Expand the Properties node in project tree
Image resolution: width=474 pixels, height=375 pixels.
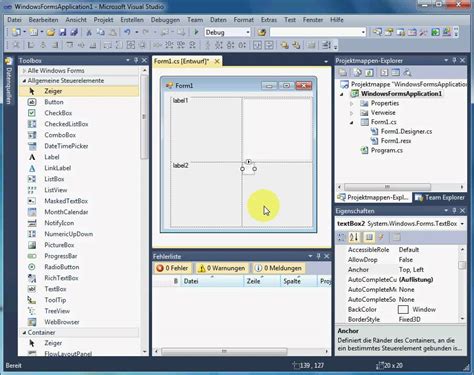point(352,104)
